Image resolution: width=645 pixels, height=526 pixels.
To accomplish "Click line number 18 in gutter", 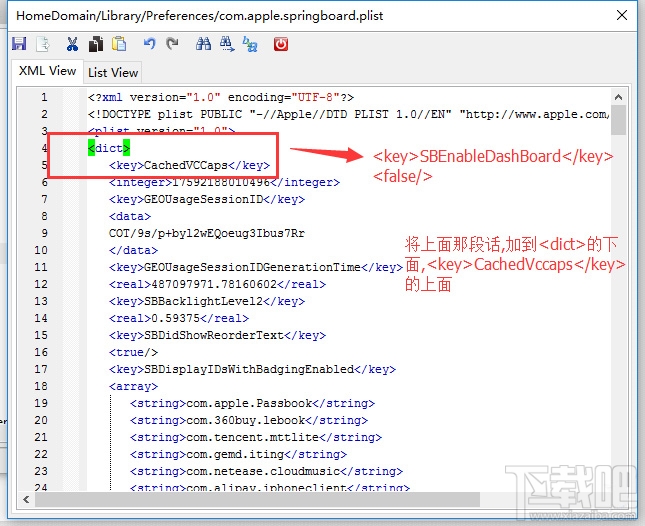I will (x=41, y=386).
